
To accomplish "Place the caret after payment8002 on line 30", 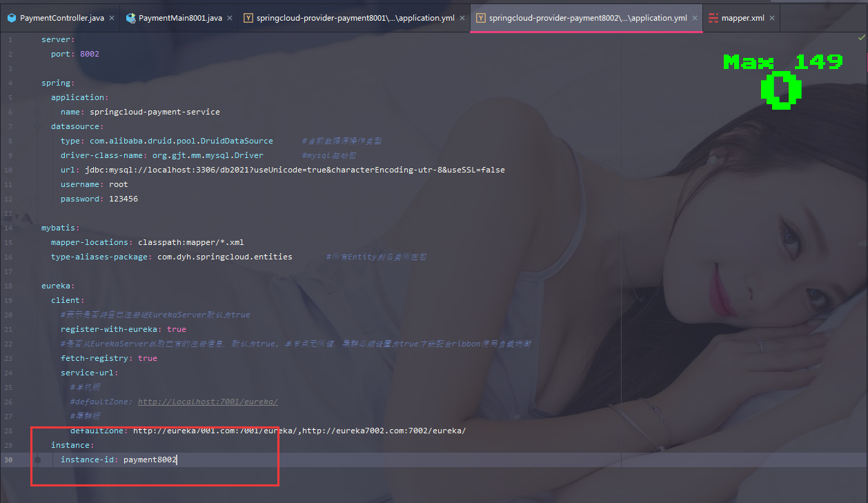I will pos(177,460).
